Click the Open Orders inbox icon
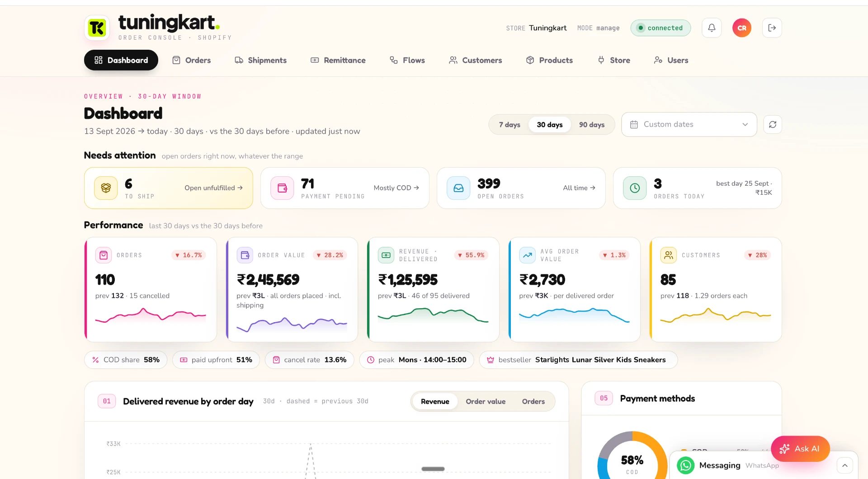 (458, 188)
